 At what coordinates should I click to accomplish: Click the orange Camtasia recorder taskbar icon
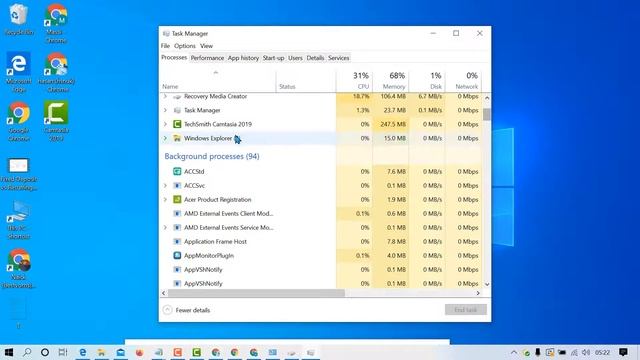click(178, 352)
